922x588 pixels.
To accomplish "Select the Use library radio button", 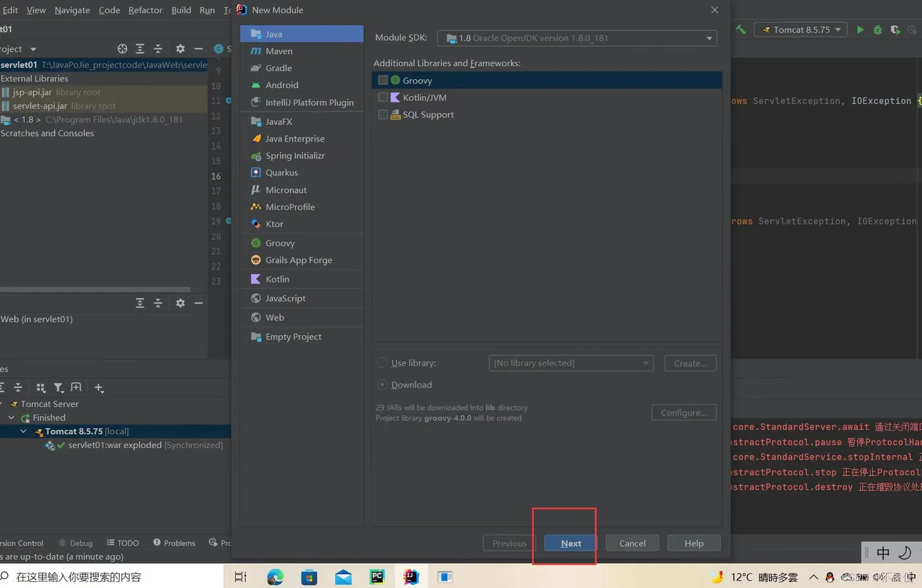I will tap(382, 363).
